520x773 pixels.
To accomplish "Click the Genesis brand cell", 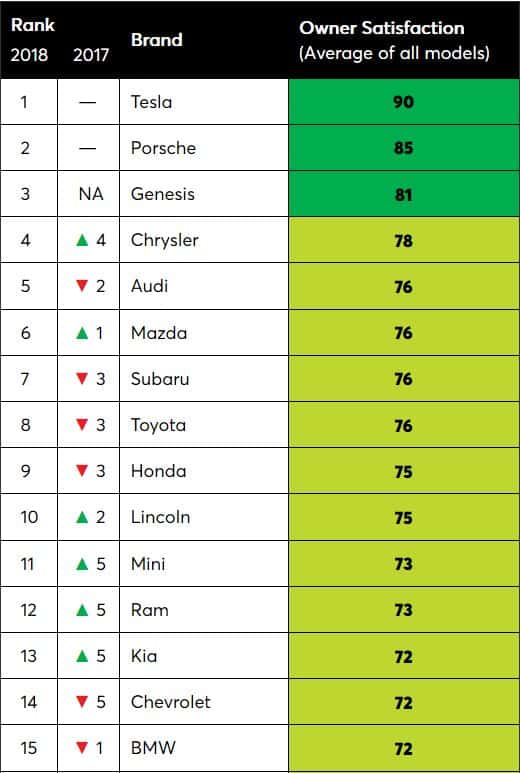I will pyautogui.click(x=204, y=194).
